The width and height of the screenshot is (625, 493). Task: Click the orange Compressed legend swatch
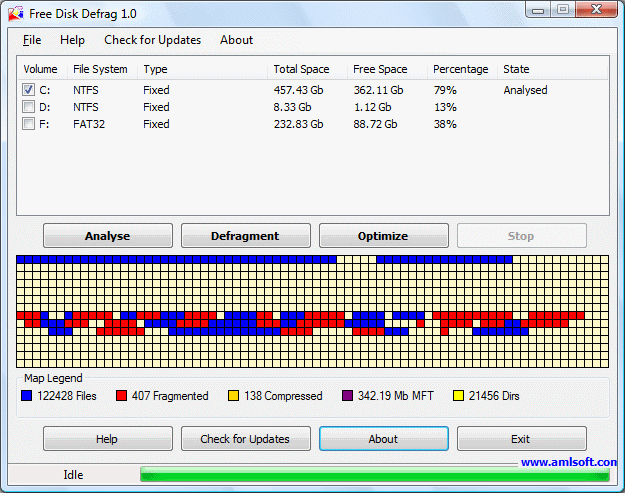click(233, 396)
